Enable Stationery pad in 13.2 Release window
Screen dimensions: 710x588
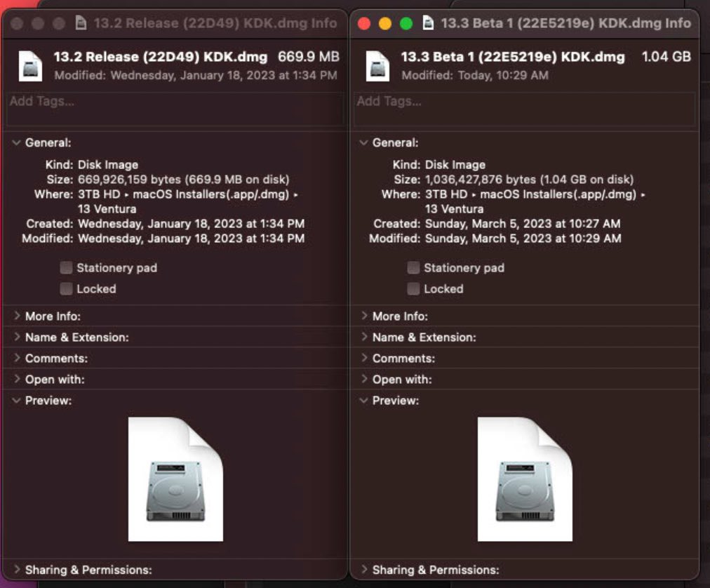click(x=66, y=268)
